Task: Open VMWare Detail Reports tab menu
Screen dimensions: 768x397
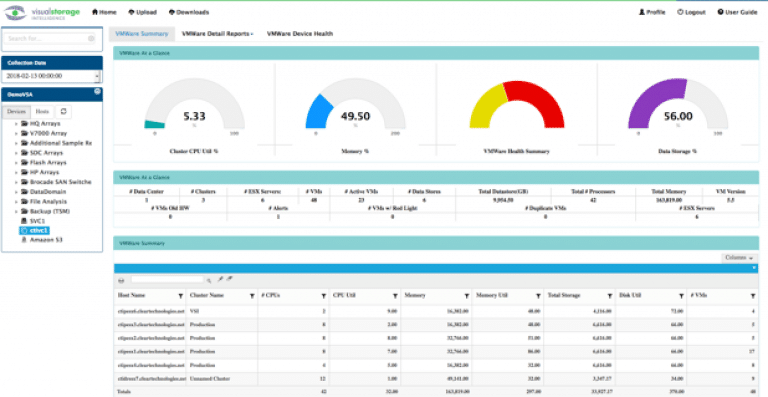Action: click(x=217, y=34)
